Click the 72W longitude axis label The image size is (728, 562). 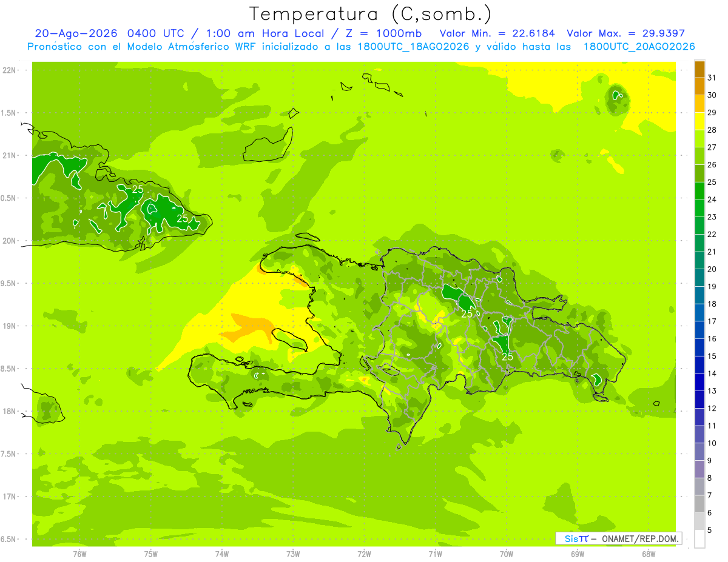(x=364, y=554)
